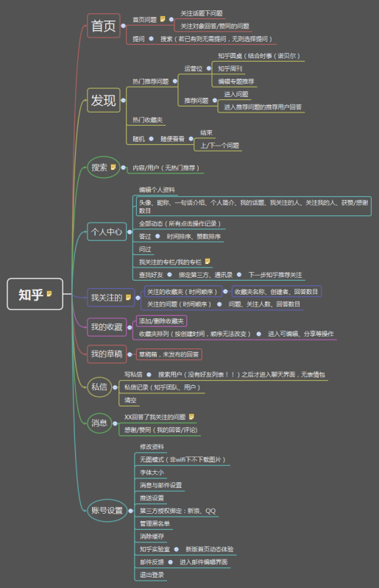Select the 搜索 oval topic
Image resolution: width=379 pixels, height=588 pixels.
104,168
